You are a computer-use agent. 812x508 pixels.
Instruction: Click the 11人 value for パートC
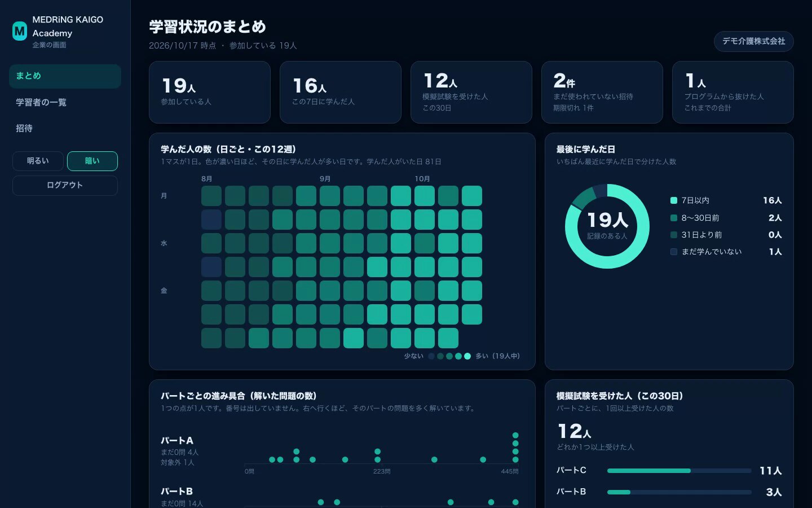[771, 471]
